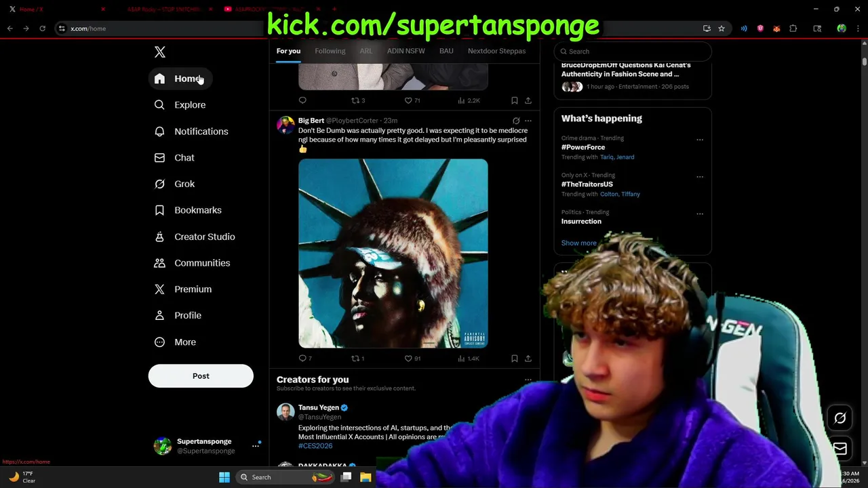Viewport: 868px width, 488px height.
Task: Open the #PowerForce trending topic
Action: (583, 147)
